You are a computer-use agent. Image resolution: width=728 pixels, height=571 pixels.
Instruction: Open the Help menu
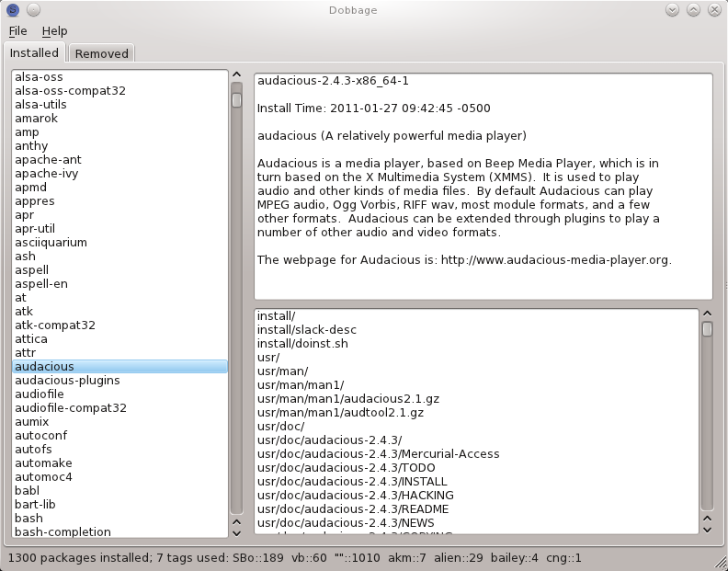coord(54,31)
